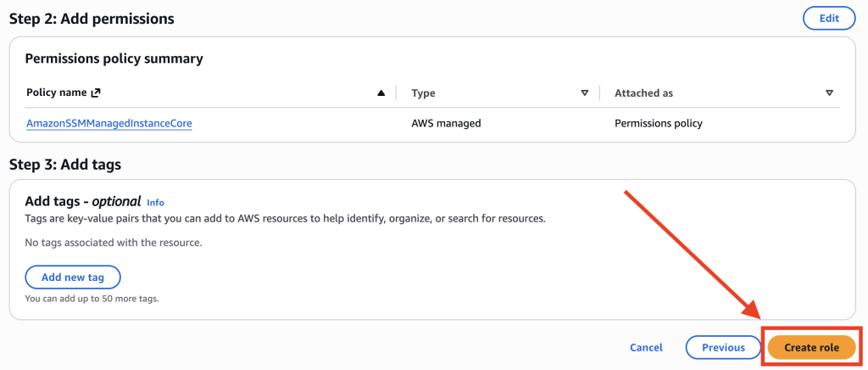Cancel the role creation
Screen dimensions: 868x370
646,348
